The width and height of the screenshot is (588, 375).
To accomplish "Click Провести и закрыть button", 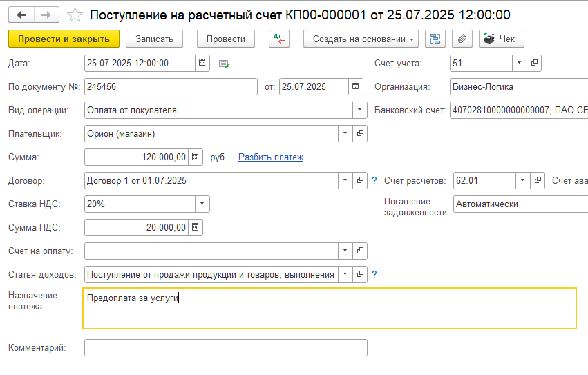I will 64,39.
